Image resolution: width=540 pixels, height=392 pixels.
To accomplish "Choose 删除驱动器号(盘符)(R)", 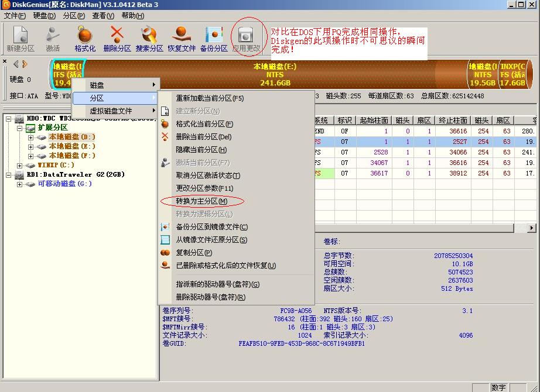I will pos(211,297).
